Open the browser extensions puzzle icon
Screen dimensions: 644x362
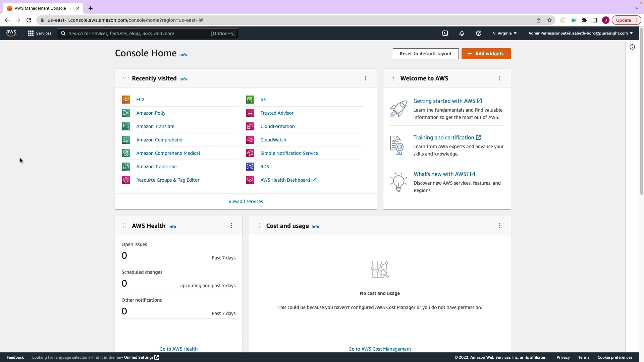pos(584,20)
